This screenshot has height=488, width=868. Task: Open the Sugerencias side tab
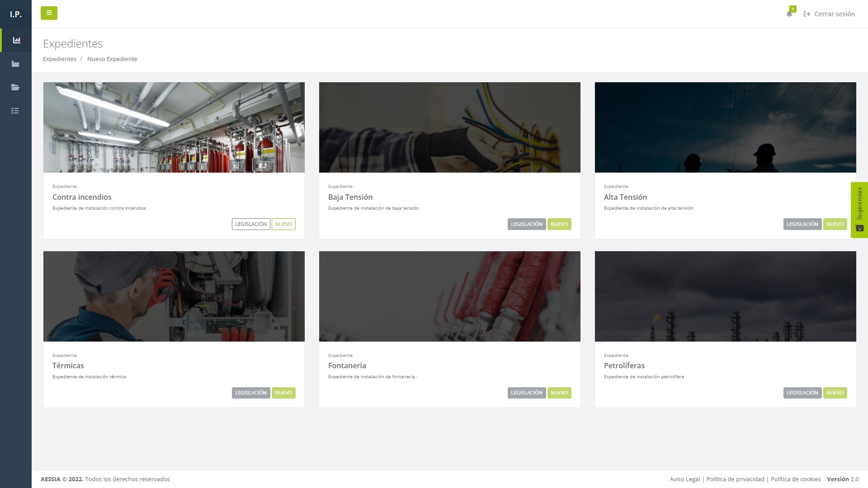click(x=859, y=210)
